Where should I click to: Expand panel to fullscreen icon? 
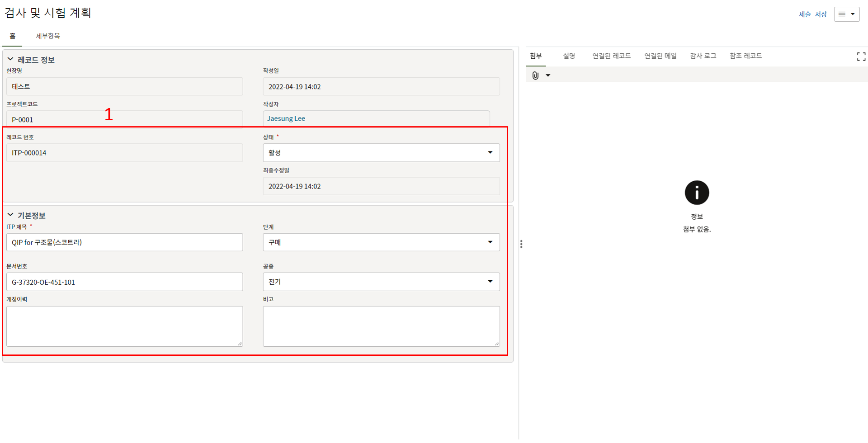click(861, 57)
